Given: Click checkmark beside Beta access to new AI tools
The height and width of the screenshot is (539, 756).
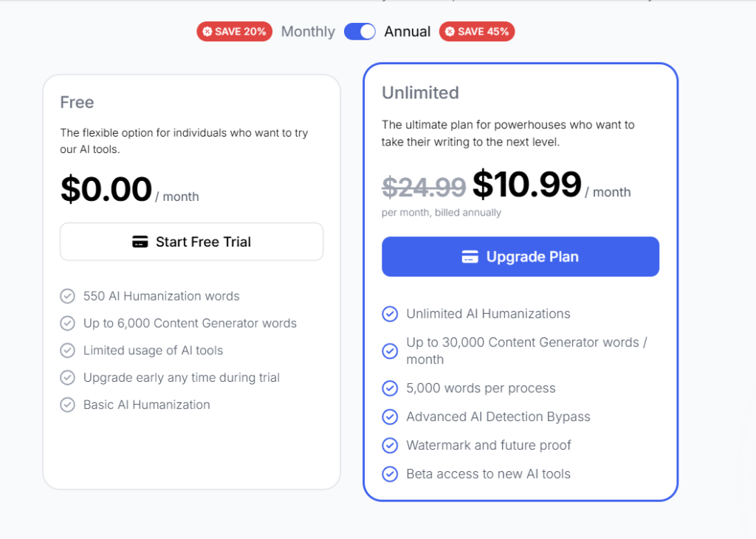Looking at the screenshot, I should (x=390, y=474).
